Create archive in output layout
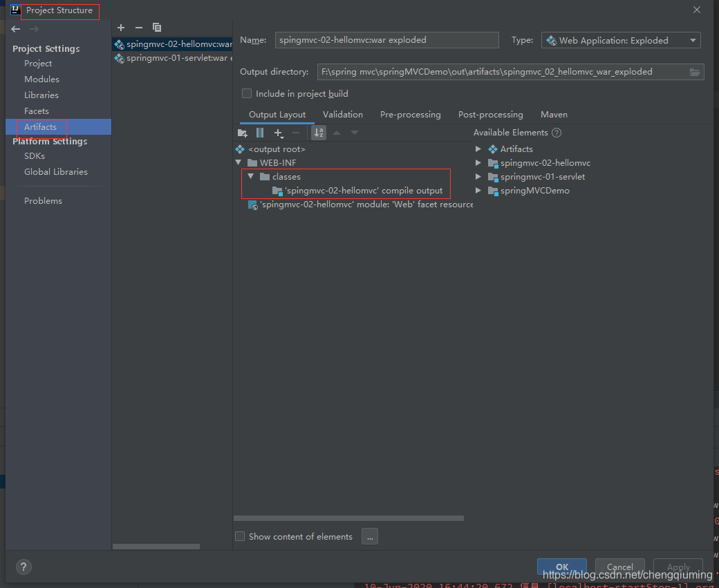This screenshot has height=588, width=719. tap(259, 133)
